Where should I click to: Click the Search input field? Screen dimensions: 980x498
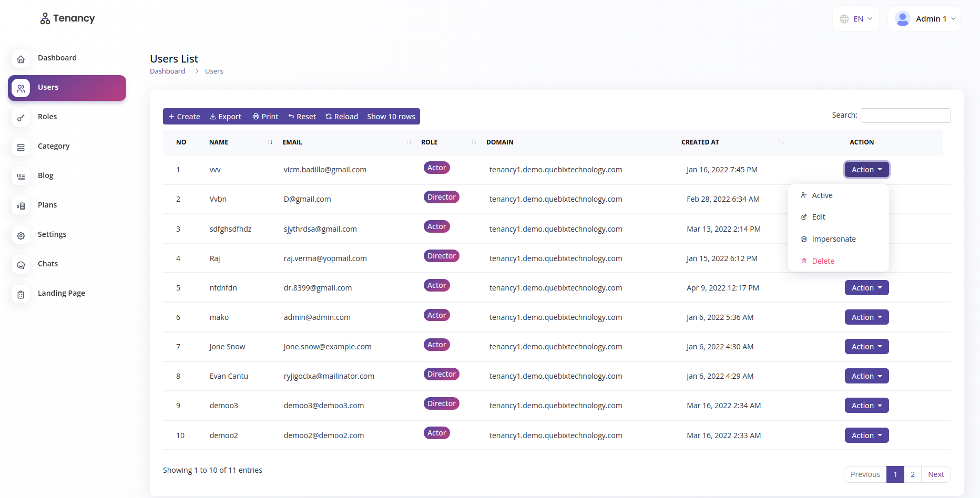[905, 116]
